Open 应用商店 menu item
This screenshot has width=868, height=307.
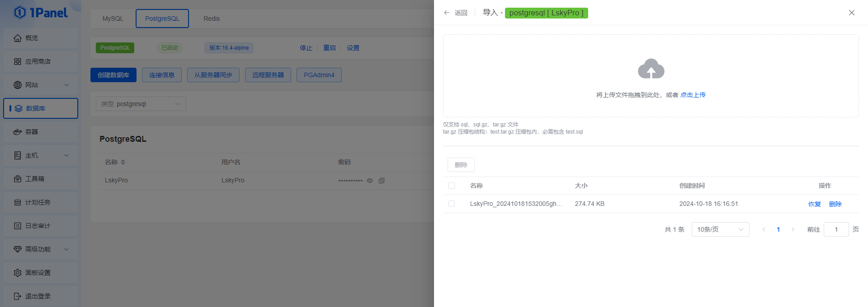click(x=41, y=61)
